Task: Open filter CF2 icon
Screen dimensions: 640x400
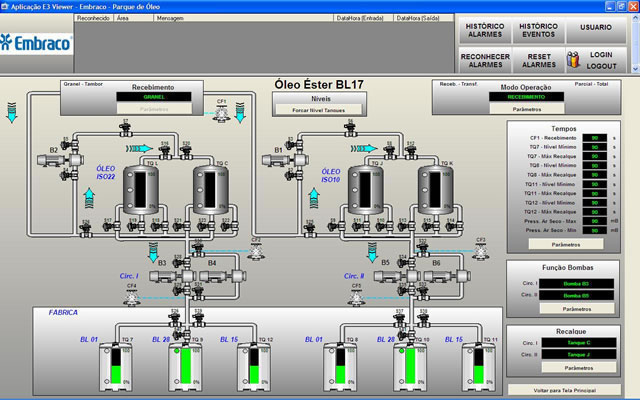Action: (x=256, y=251)
